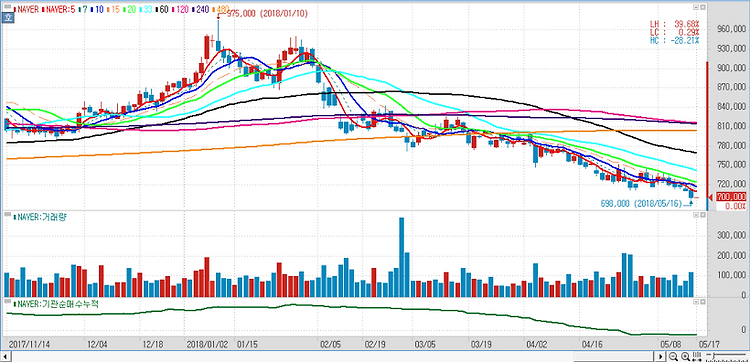The image size is (750, 362).
Task: Open the volume panel dropdown arrow
Action: (x=696, y=215)
